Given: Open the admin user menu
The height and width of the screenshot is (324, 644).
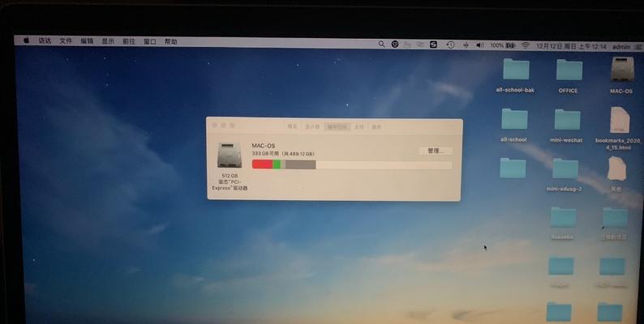Looking at the screenshot, I should tap(621, 47).
